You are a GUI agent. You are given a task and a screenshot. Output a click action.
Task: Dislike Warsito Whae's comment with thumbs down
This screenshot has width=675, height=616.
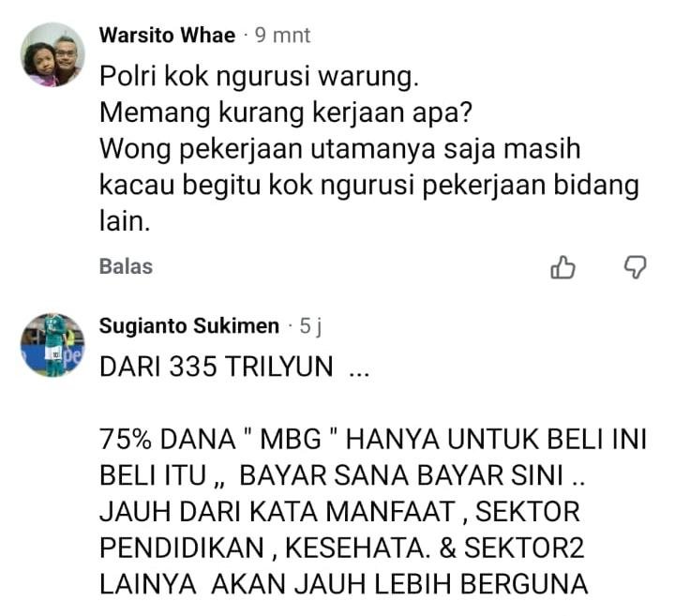635,267
